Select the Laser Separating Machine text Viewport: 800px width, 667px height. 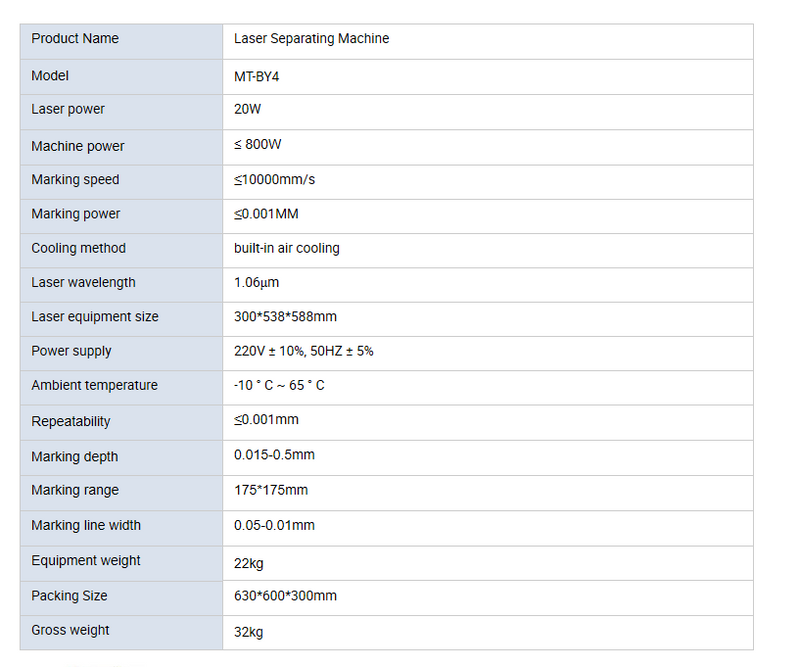coord(311,39)
